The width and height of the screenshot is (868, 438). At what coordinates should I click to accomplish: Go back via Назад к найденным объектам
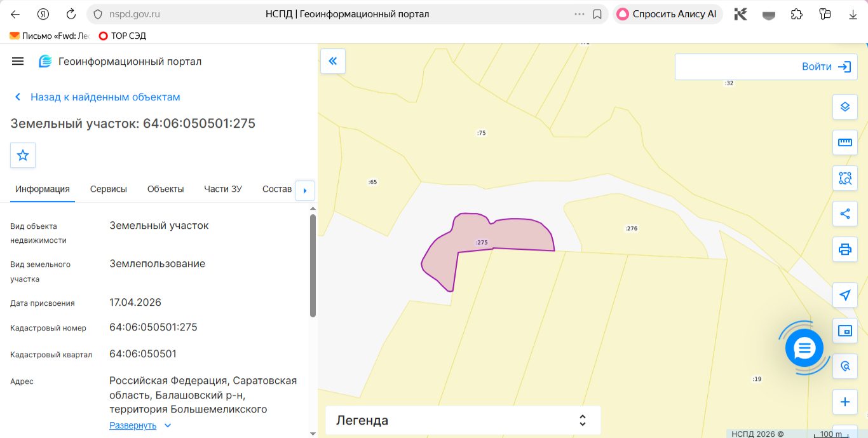(97, 97)
